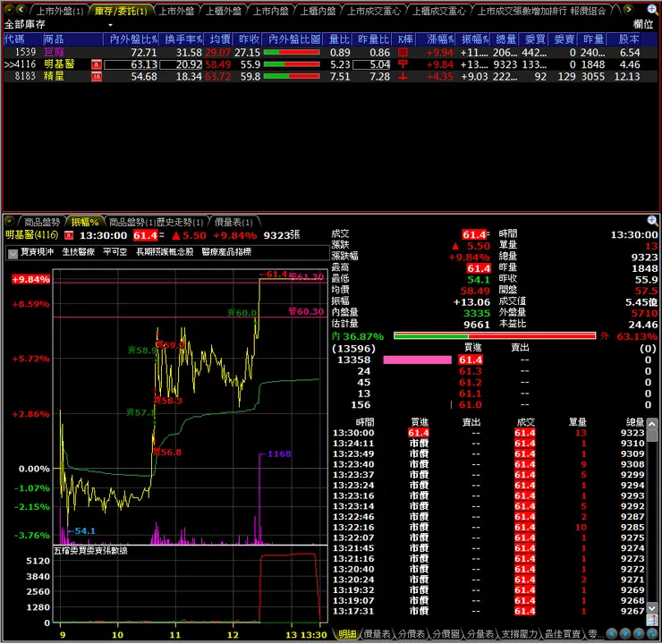Click the tick list scroll-down arrow
662x644 pixels.
pos(652,608)
